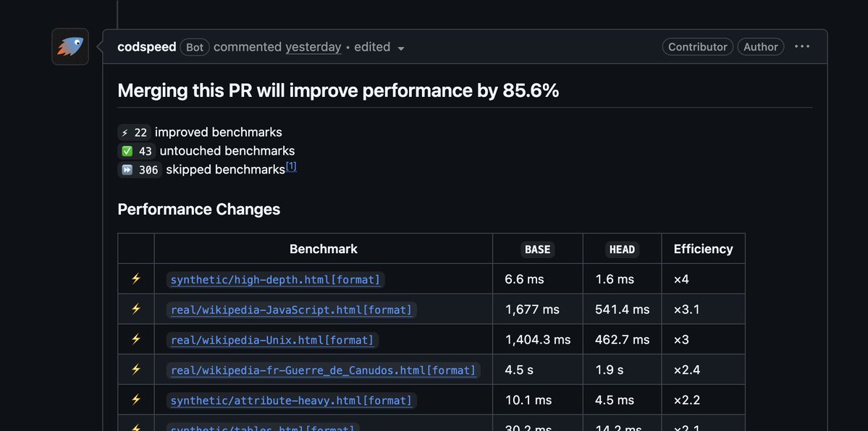Click the green checkmark beside untouched benchmarks
This screenshot has width=868, height=431.
127,151
